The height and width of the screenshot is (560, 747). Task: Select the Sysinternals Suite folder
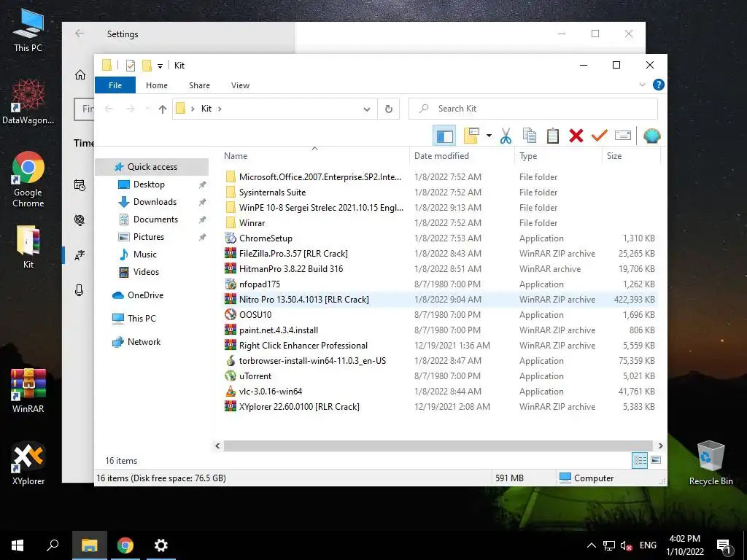[273, 192]
